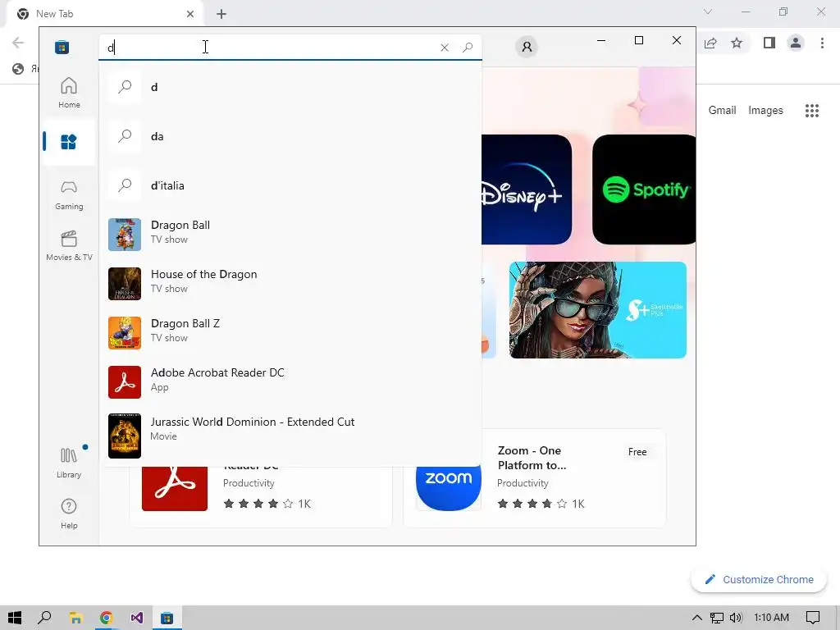Close the New Tab in Chrome
The height and width of the screenshot is (630, 840).
coord(190,14)
